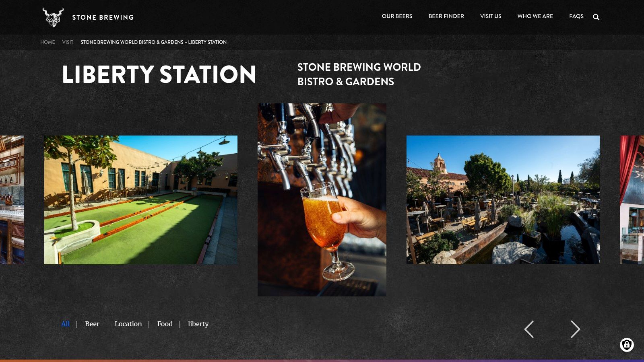Select the beer tap pouring photo
Screen dimensions: 644x362
tap(322, 200)
